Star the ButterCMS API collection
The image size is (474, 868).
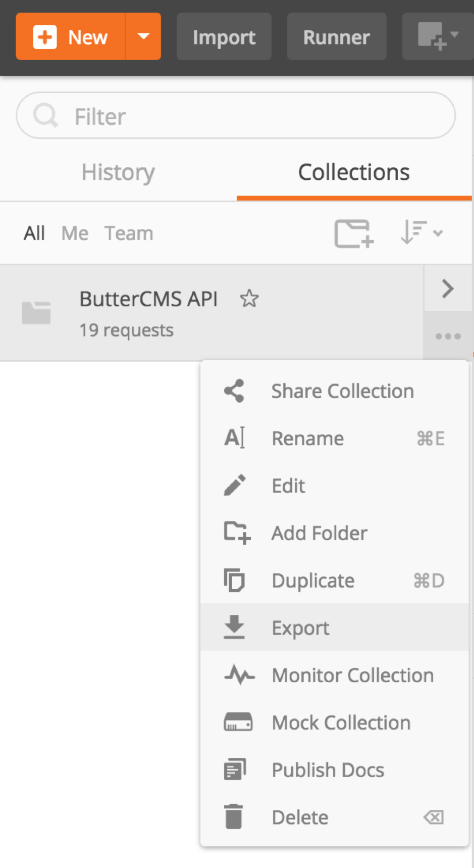coord(249,299)
